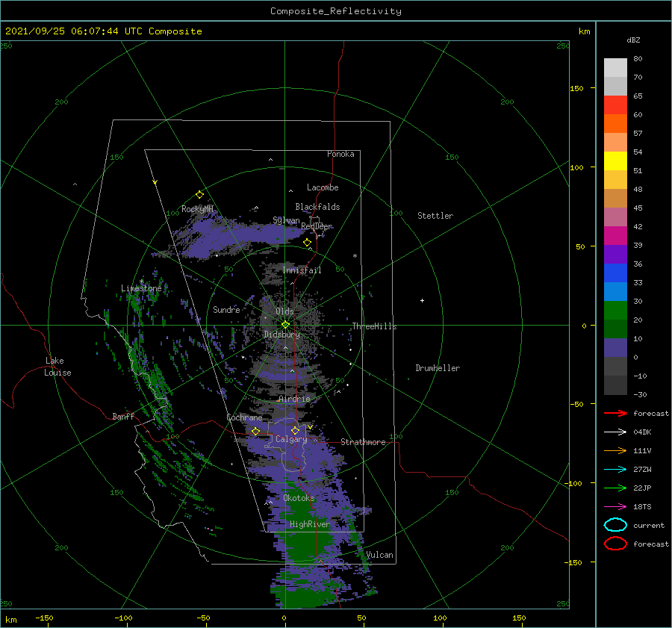Select the light grey 70-80 dBZ swatch
672x628 pixels.
coord(615,68)
